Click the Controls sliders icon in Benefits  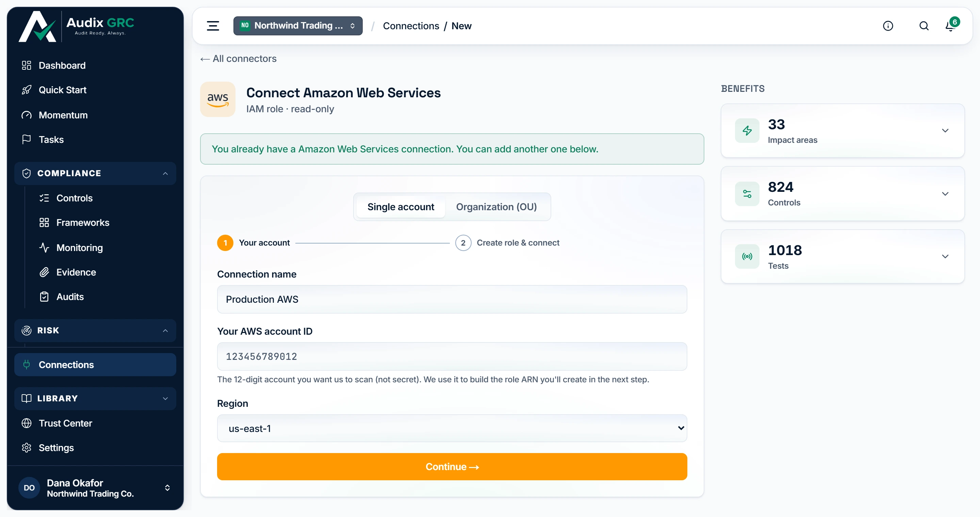[x=747, y=194]
